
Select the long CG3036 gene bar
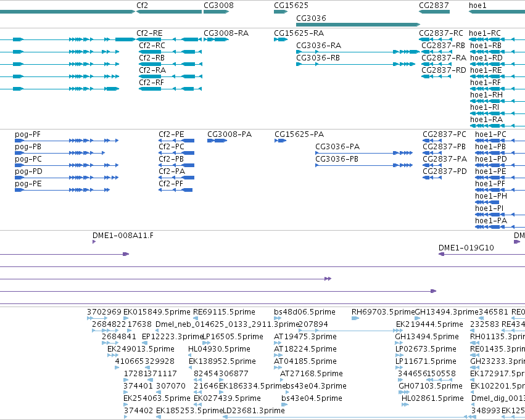pos(358,25)
